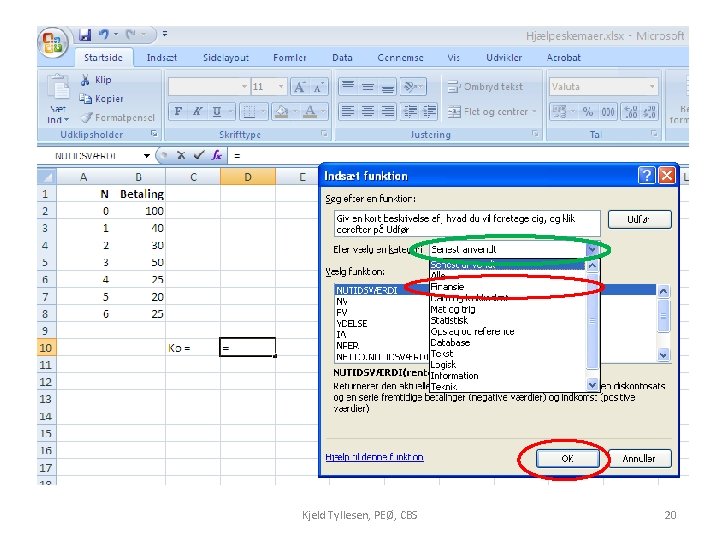Screen dimensions: 720x540
Task: Toggle italic with the K icon
Action: pos(197,112)
